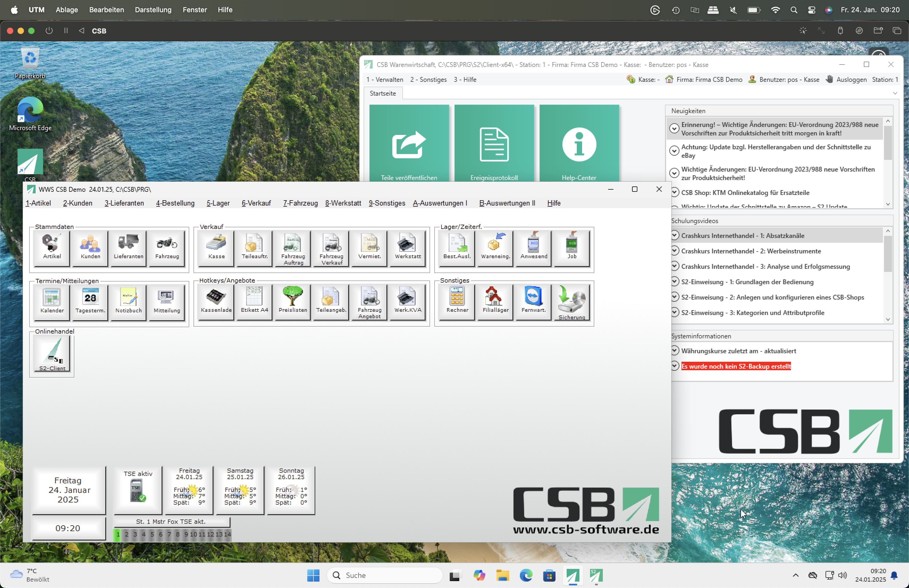Open the Ereignisprotokoll tile
Image resolution: width=909 pixels, height=588 pixels.
(494, 143)
